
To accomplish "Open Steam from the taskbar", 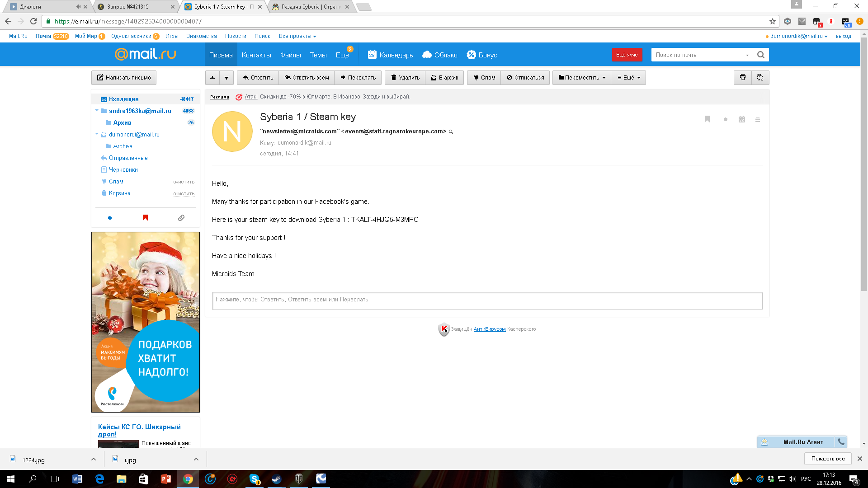I will (277, 479).
